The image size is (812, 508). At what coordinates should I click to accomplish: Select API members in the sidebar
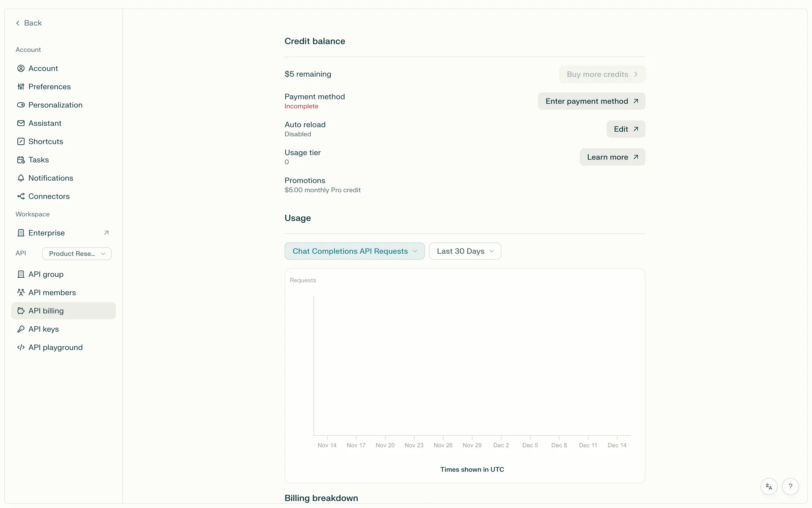tap(52, 293)
